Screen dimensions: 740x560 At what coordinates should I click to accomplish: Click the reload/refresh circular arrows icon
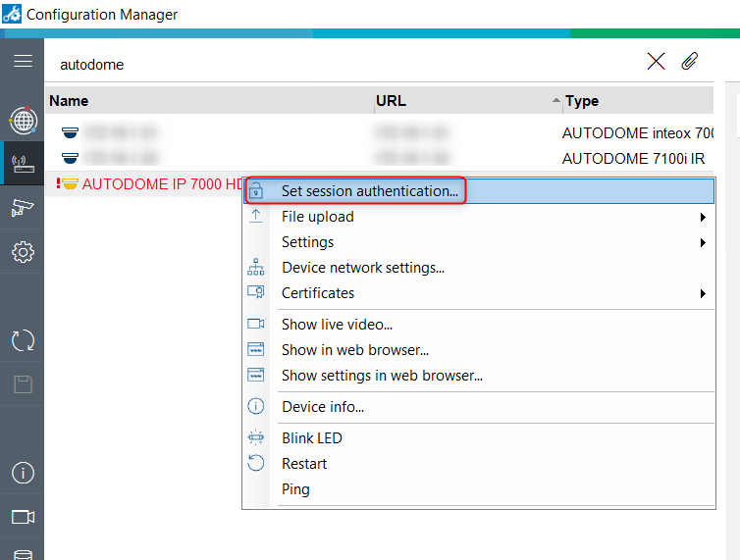click(23, 340)
